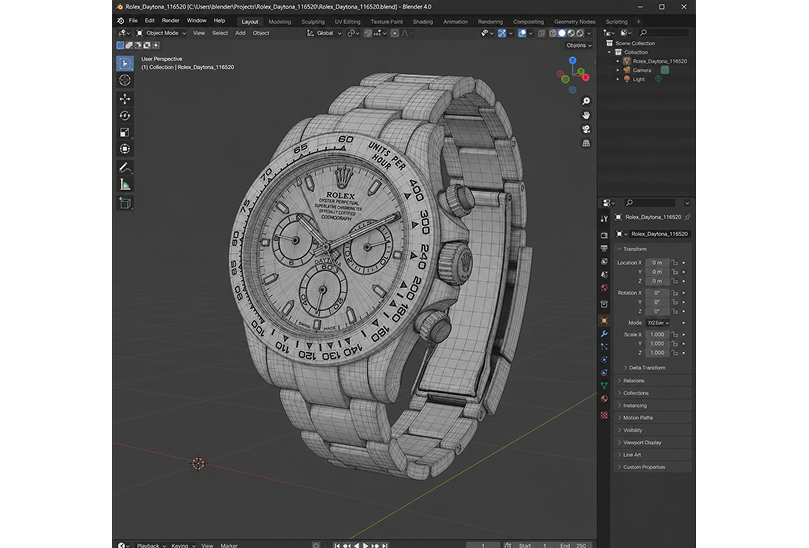Toggle the camera view icon

[x=586, y=129]
